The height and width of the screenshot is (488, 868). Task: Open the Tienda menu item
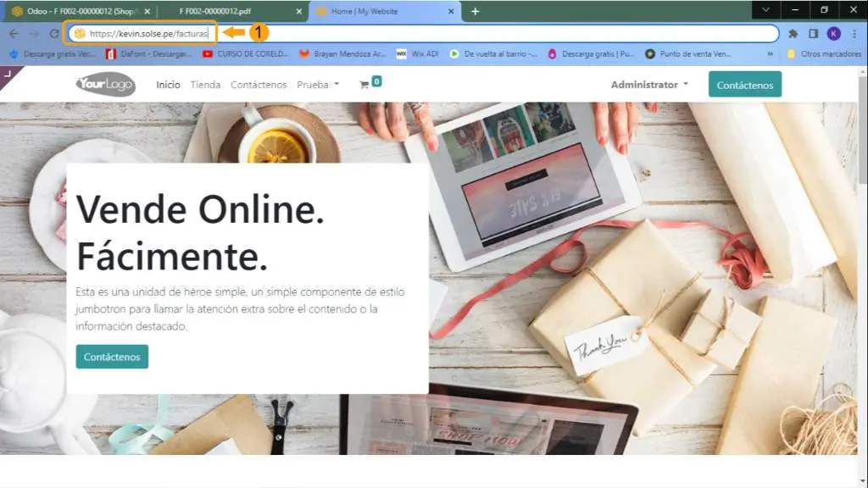[x=205, y=85]
